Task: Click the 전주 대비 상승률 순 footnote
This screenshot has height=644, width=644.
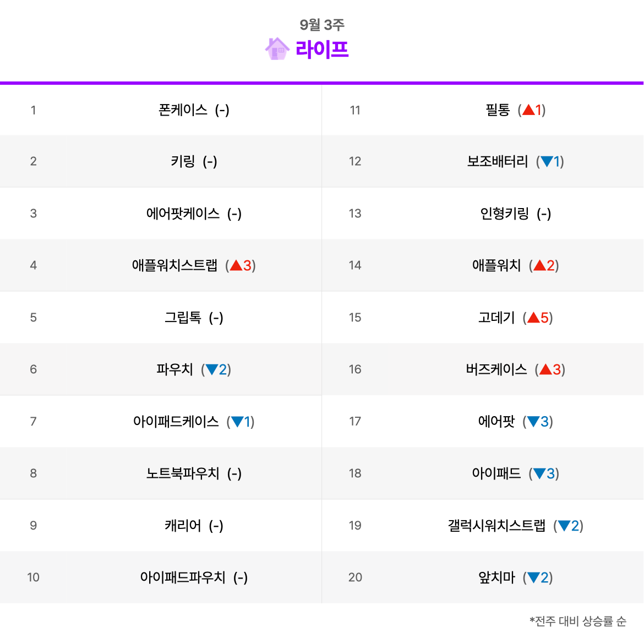Action: pos(578,621)
